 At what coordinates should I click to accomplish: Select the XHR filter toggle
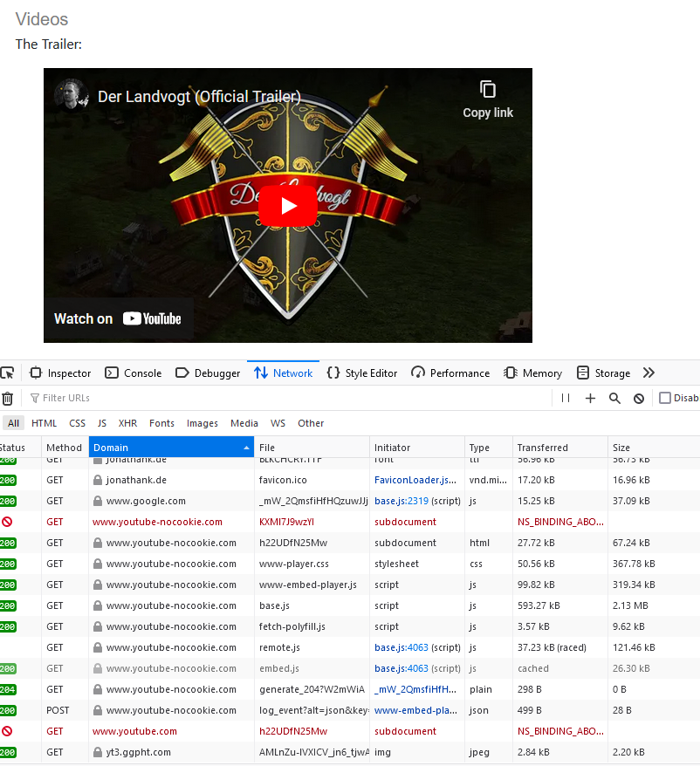tap(127, 423)
